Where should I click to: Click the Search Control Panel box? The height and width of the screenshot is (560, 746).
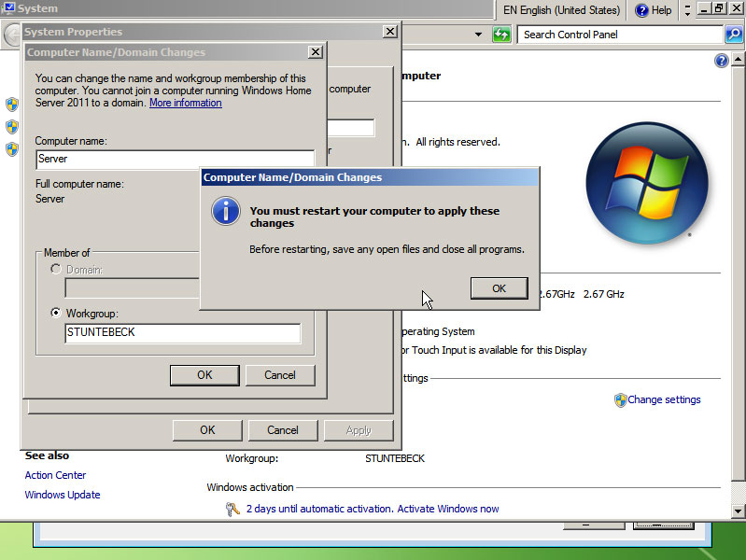point(619,35)
